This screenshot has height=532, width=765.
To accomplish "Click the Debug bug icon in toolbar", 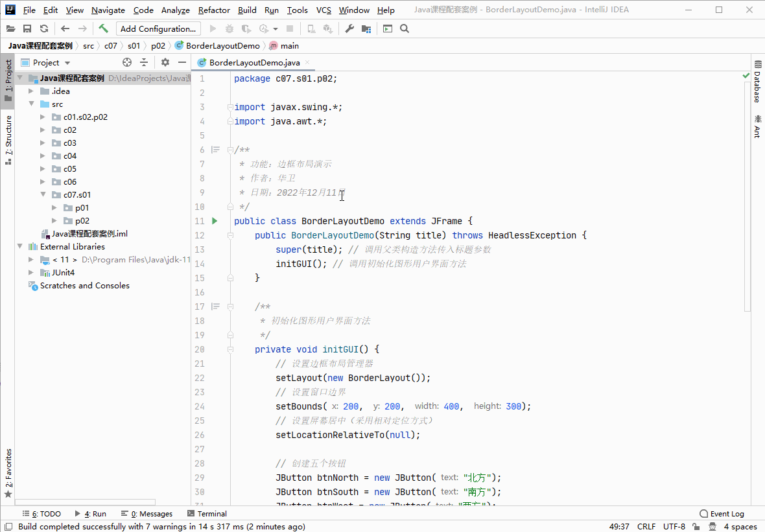I will coord(230,29).
